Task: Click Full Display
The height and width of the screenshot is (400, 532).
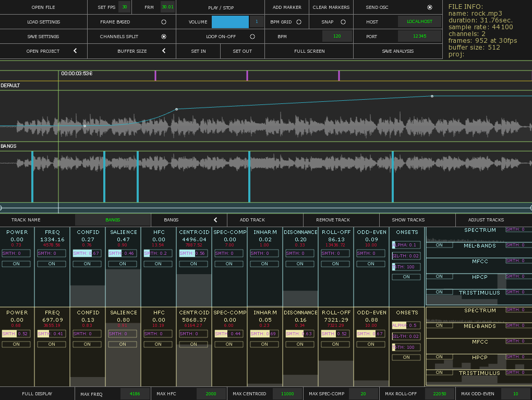Action: 38,394
